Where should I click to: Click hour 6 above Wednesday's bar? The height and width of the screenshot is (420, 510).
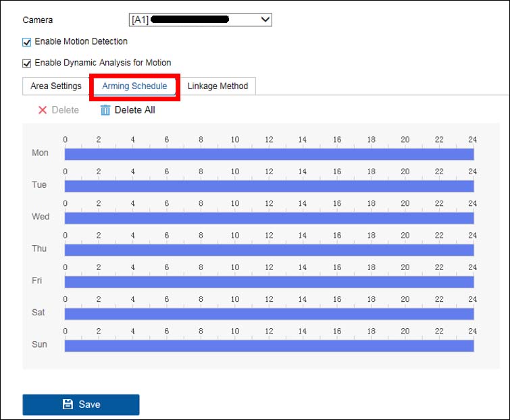coord(167,203)
